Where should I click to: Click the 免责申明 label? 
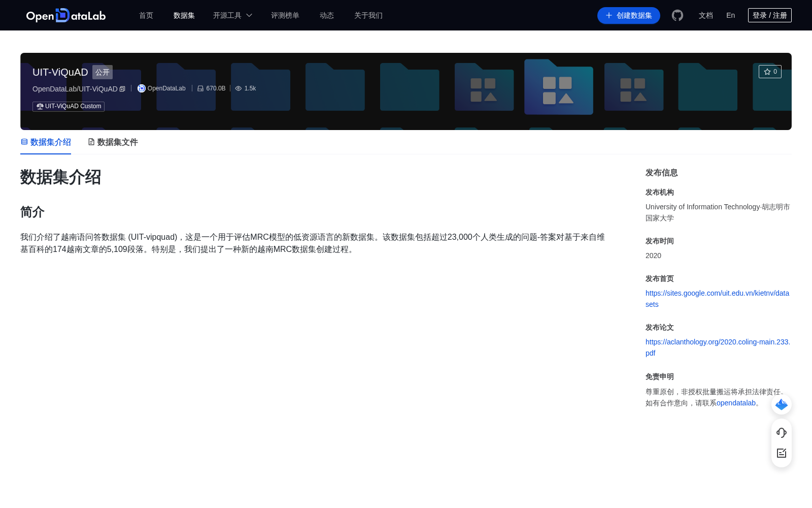660,376
